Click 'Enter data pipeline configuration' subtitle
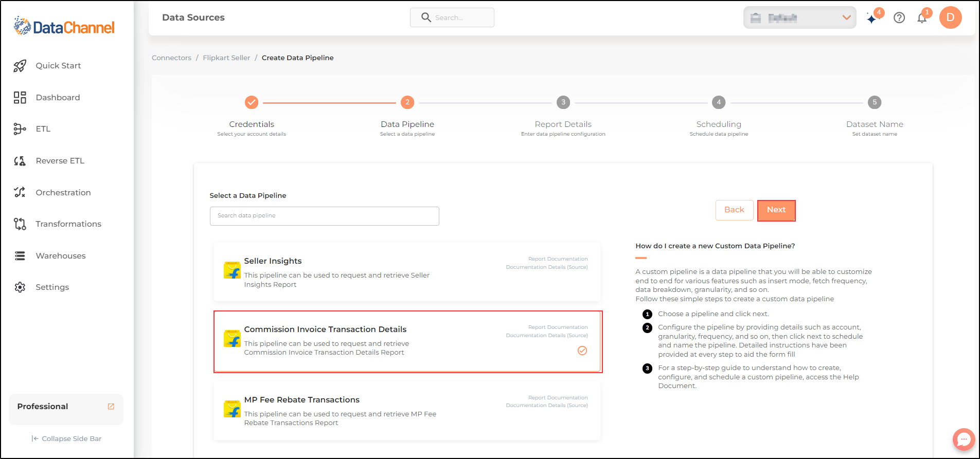The width and height of the screenshot is (980, 459). coord(563,134)
